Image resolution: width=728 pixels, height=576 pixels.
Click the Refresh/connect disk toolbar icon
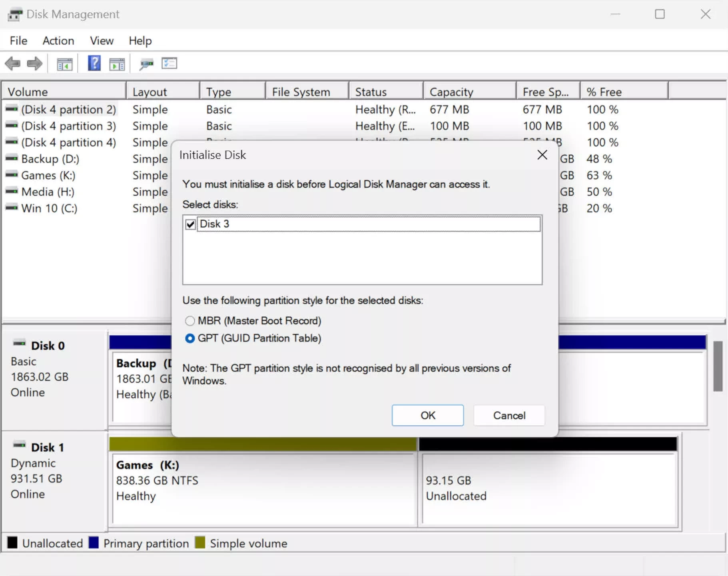(146, 64)
